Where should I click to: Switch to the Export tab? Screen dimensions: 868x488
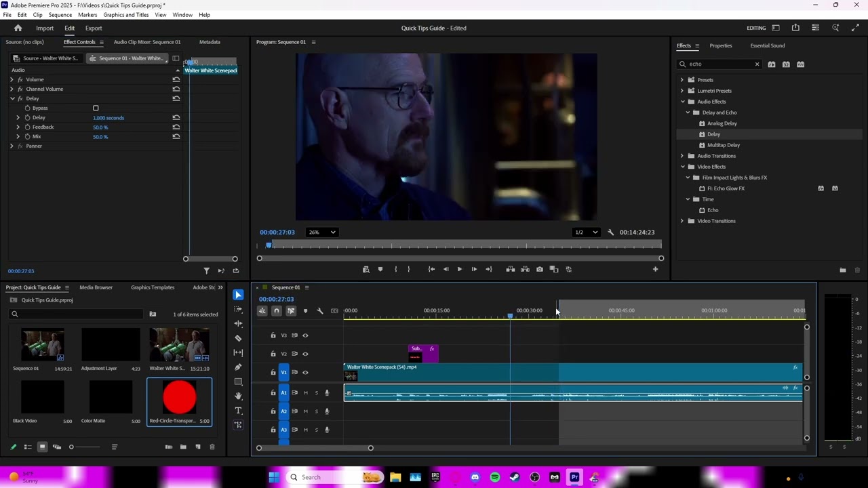[94, 28]
